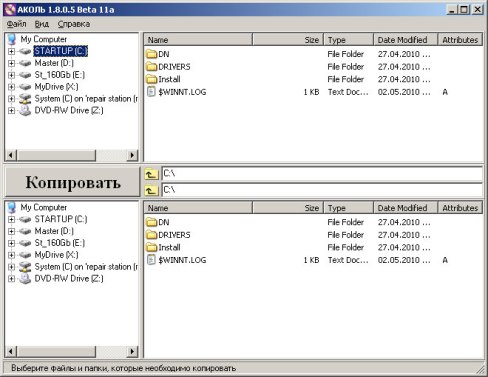Sort upper list by Date Modified header

point(405,40)
